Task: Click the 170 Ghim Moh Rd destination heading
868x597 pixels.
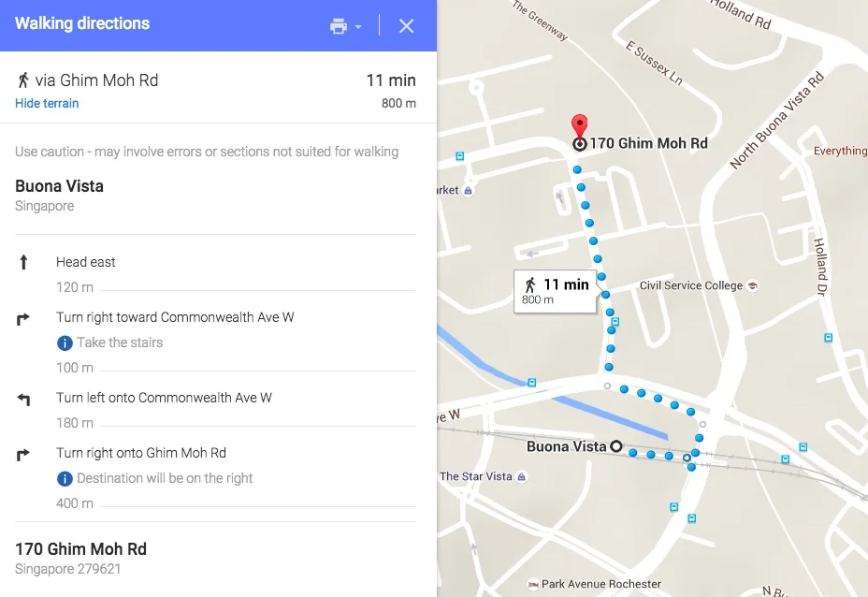Action: pos(80,549)
